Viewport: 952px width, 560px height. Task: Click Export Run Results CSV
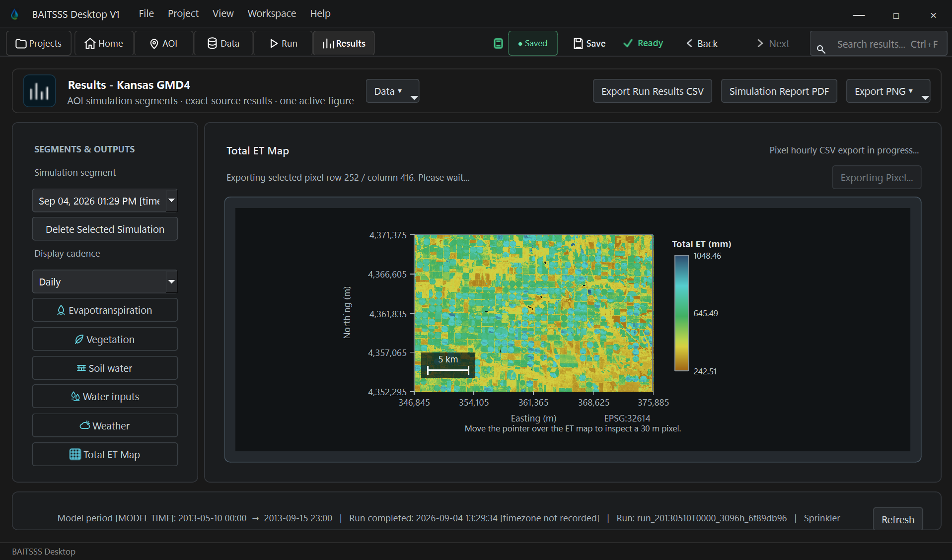[652, 91]
